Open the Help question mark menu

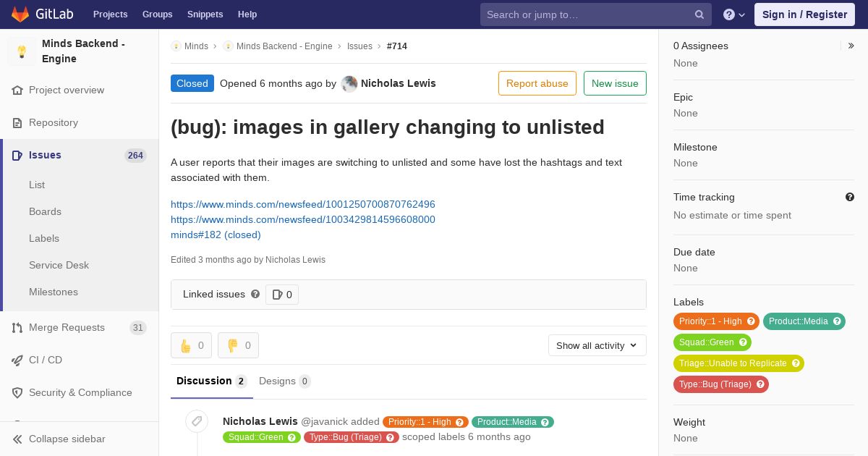(734, 14)
